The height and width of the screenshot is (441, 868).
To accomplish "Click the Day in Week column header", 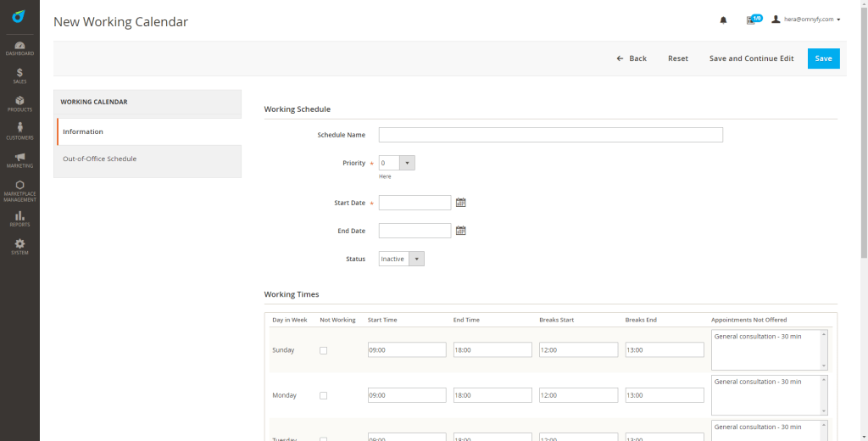I will point(290,320).
